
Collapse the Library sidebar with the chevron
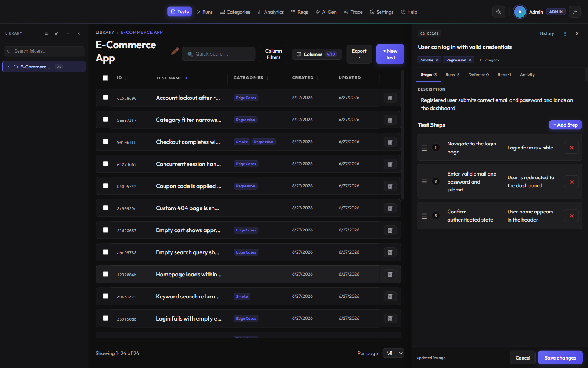[x=79, y=33]
